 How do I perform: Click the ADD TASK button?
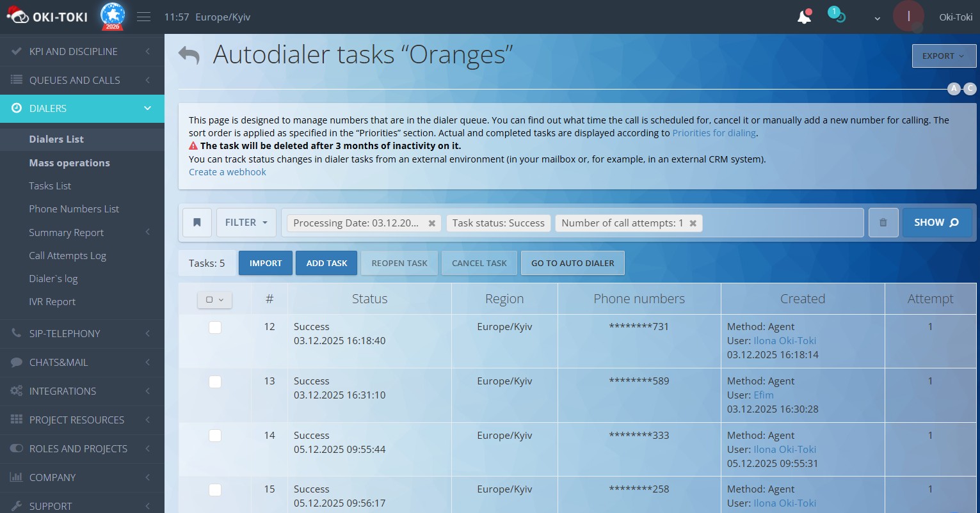coord(326,263)
